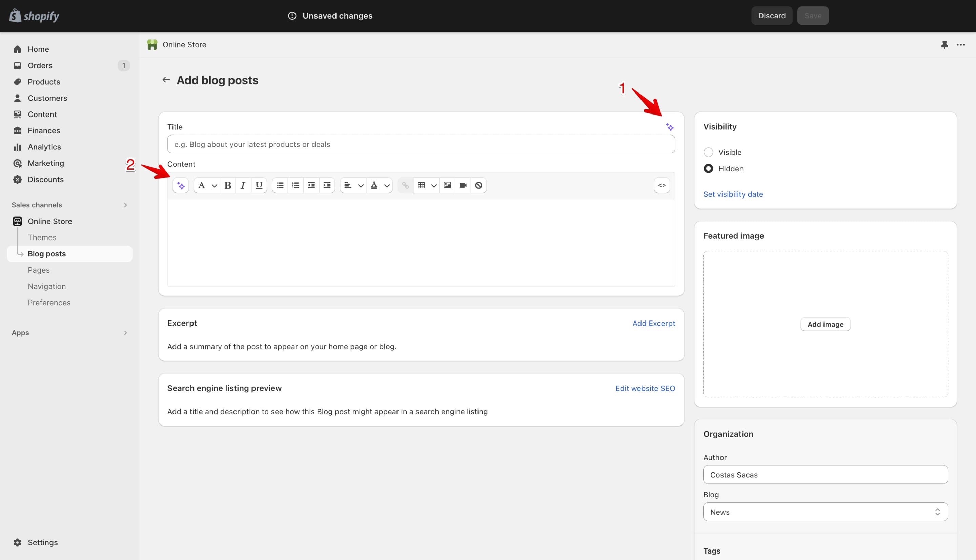Click the Shopify Magic sparkle icon above the Title field
976x560 pixels.
coord(670,127)
